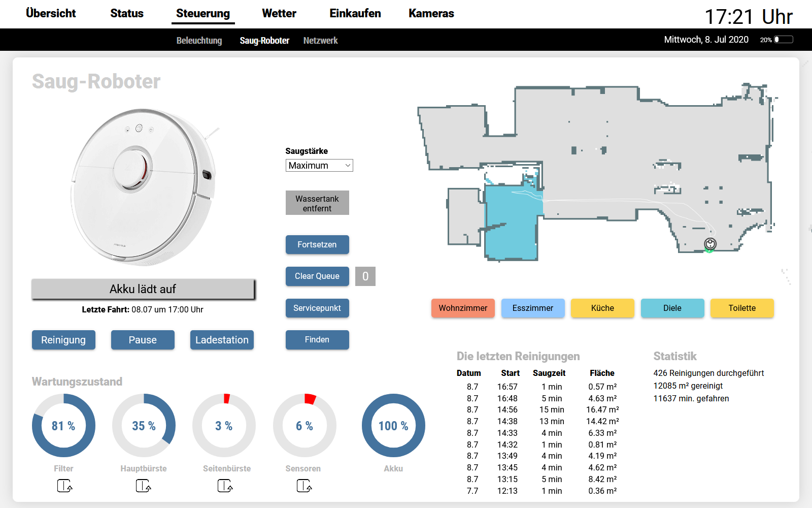Click the robot position marker on the map
Image resolution: width=812 pixels, height=508 pixels.
pos(710,244)
